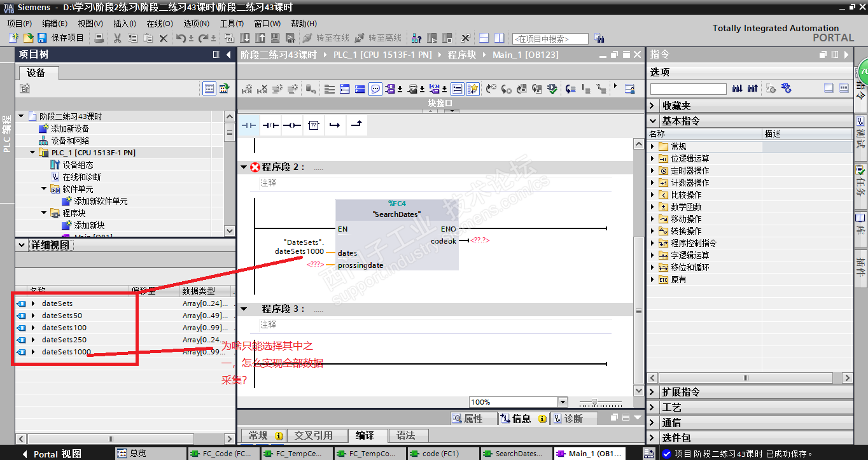Click the instructions search input field
The width and height of the screenshot is (868, 460).
688,89
